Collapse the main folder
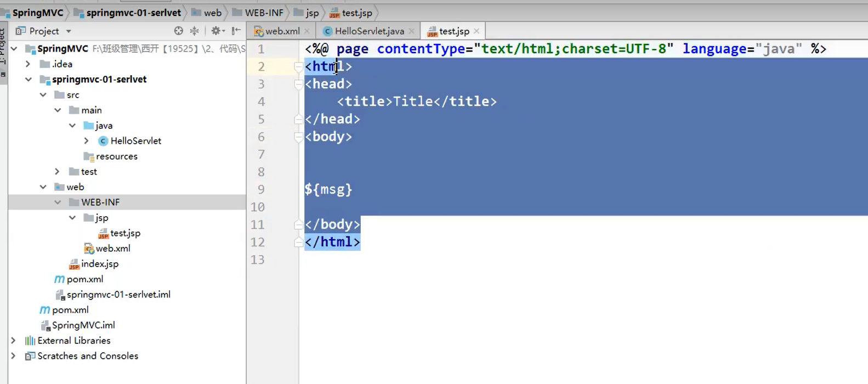Viewport: 868px width, 384px height. click(x=58, y=110)
